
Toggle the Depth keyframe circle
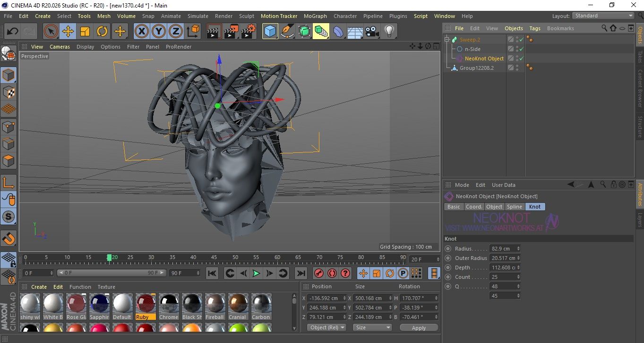pos(448,268)
